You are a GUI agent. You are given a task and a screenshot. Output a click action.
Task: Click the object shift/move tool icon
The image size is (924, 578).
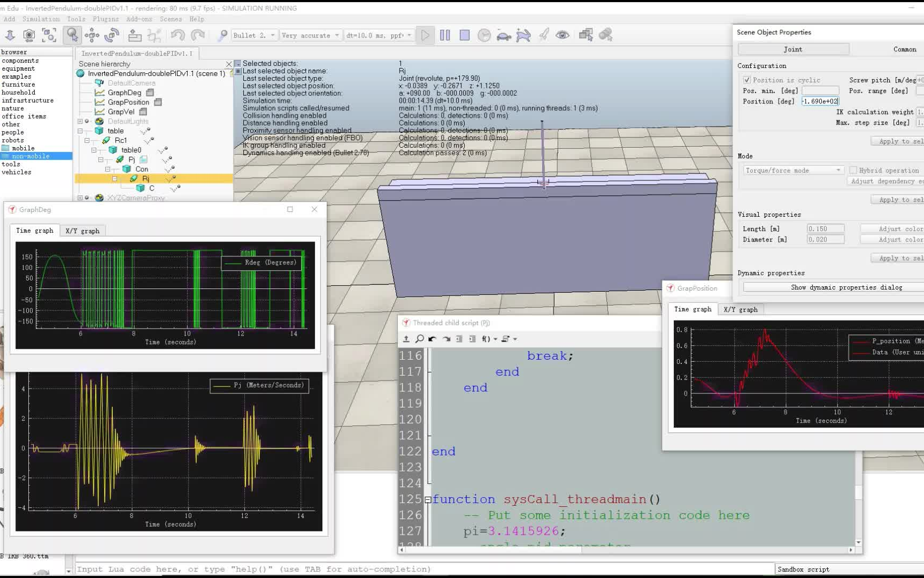pyautogui.click(x=92, y=35)
